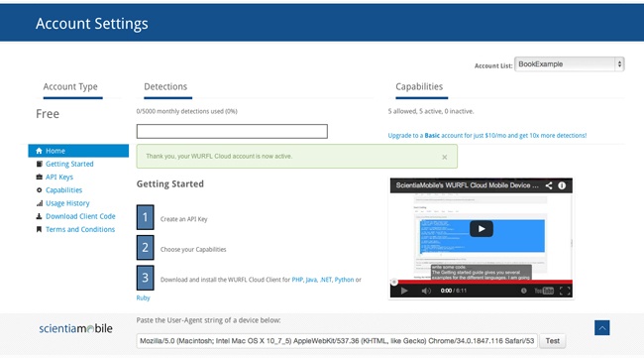Click the video info icon
644x358 pixels.
pyautogui.click(x=562, y=185)
